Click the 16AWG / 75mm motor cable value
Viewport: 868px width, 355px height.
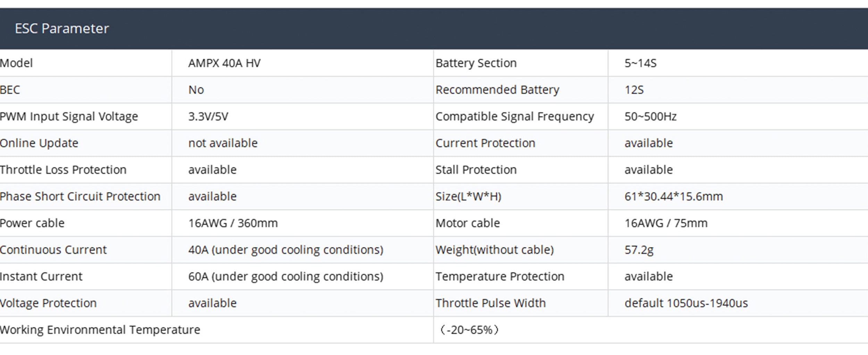click(666, 223)
